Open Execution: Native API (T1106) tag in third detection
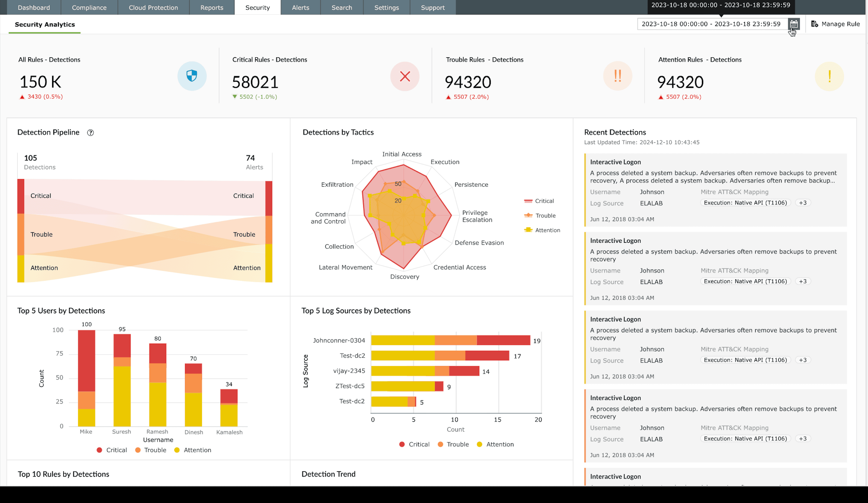 [x=745, y=360]
